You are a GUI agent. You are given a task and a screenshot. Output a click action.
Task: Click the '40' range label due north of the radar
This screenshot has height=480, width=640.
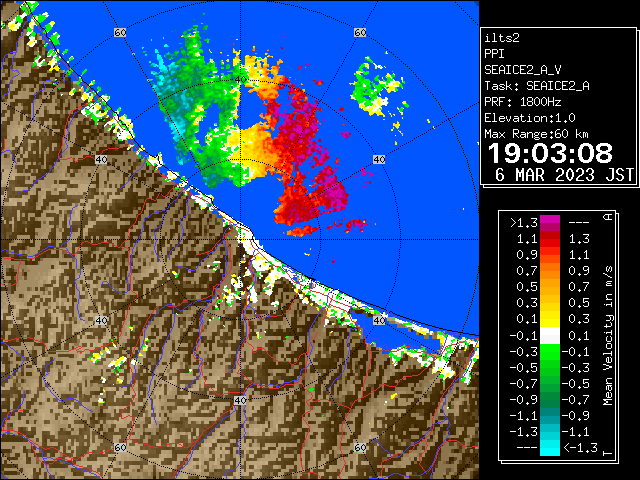240,79
